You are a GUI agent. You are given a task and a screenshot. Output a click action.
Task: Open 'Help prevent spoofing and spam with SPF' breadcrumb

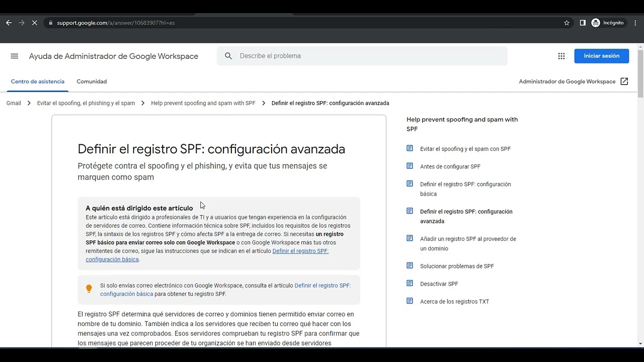(203, 103)
